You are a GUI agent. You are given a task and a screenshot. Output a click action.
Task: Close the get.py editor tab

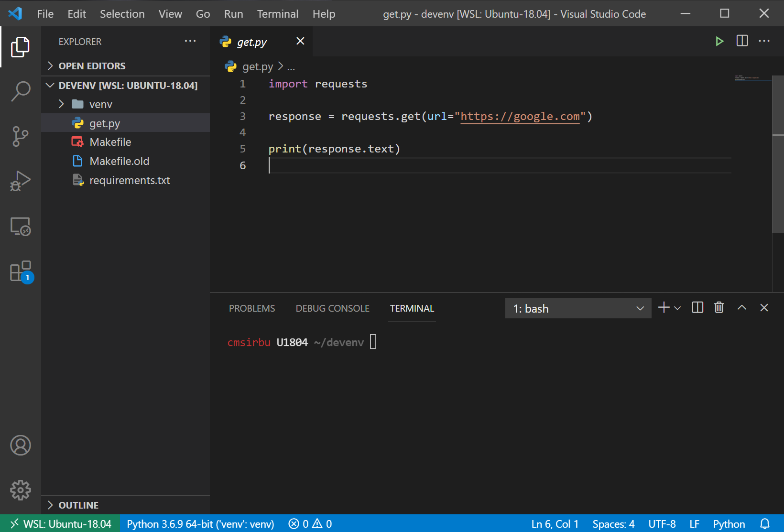click(x=300, y=41)
